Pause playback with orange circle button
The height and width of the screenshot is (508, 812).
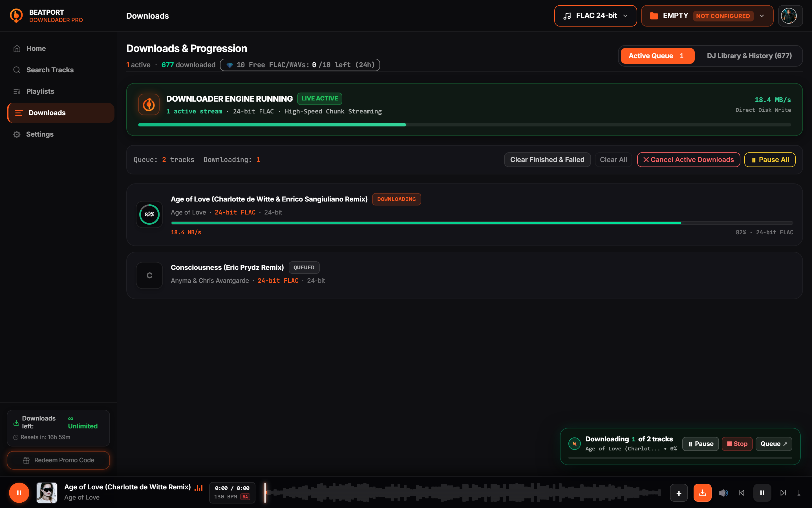pos(19,492)
